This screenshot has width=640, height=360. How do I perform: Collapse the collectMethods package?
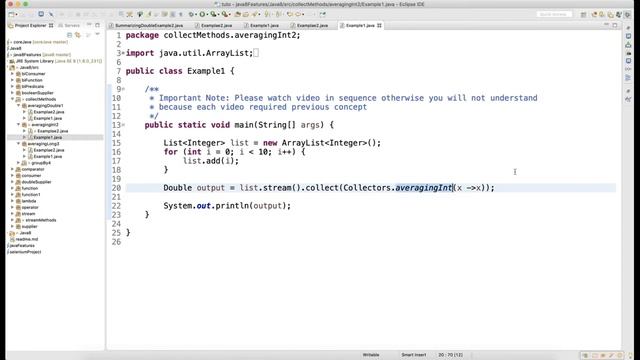point(12,99)
